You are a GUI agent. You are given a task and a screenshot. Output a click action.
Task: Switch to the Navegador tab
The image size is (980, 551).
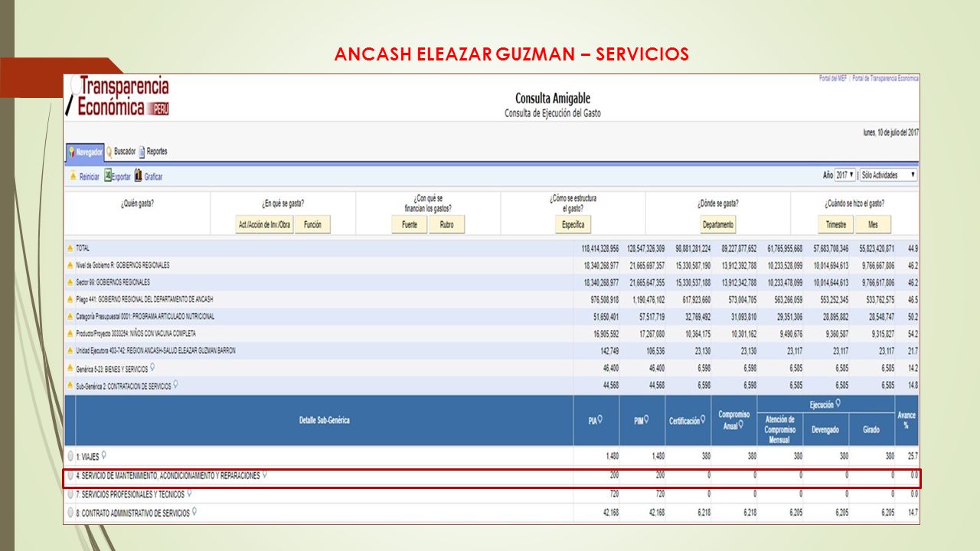pos(85,152)
